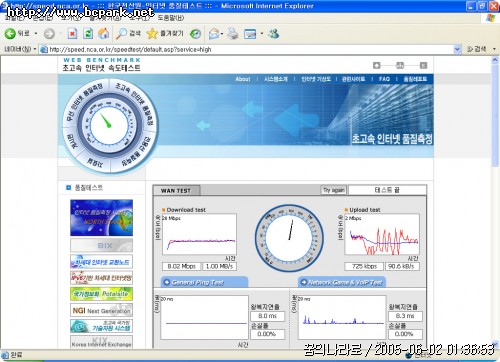Screen dimensions: 500x362
Task: Click the Edit page toolbar icon
Action: tap(250, 33)
